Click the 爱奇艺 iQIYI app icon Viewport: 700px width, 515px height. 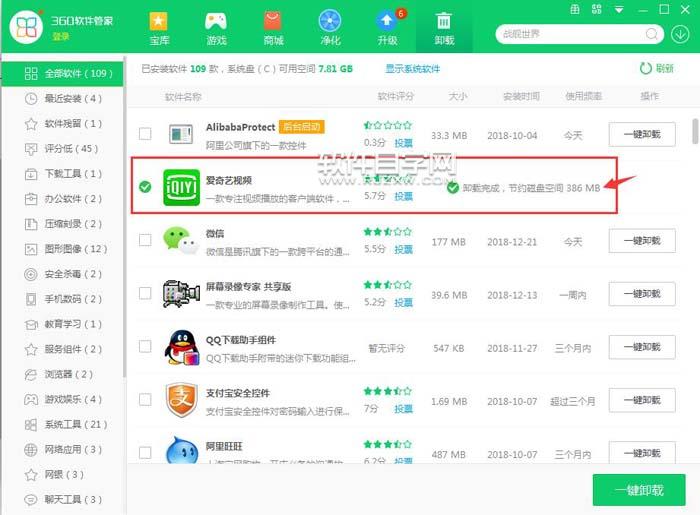[x=181, y=187]
